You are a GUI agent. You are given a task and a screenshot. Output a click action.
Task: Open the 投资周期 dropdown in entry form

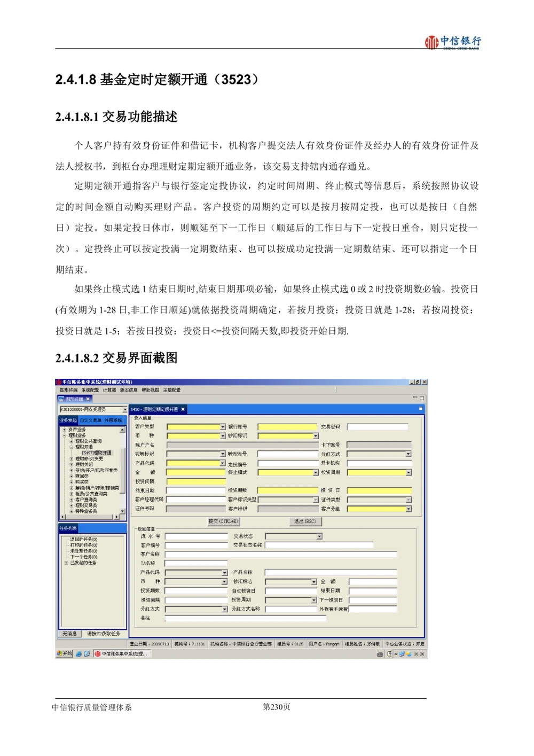click(409, 472)
